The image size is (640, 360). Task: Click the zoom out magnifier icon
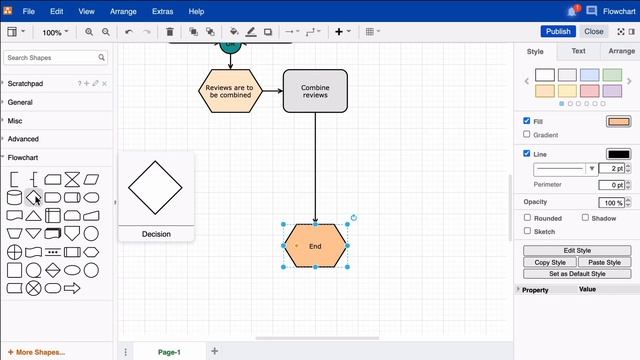click(x=106, y=32)
